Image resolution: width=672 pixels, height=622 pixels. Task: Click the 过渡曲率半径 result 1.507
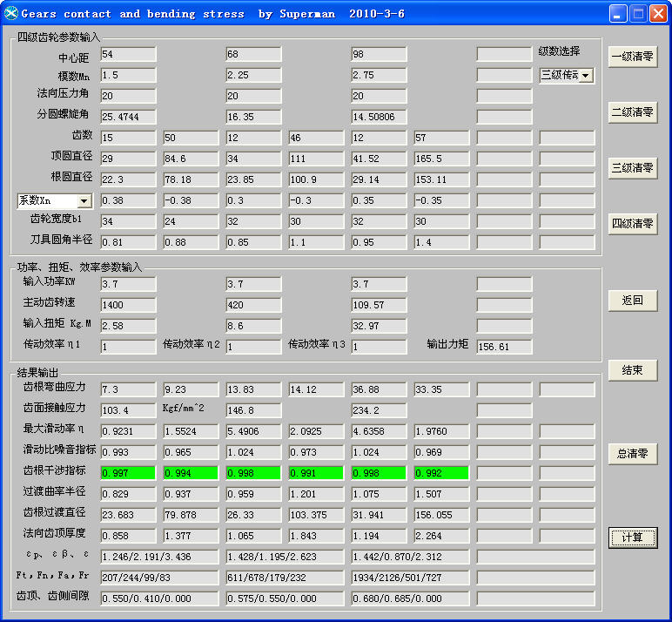pos(441,494)
